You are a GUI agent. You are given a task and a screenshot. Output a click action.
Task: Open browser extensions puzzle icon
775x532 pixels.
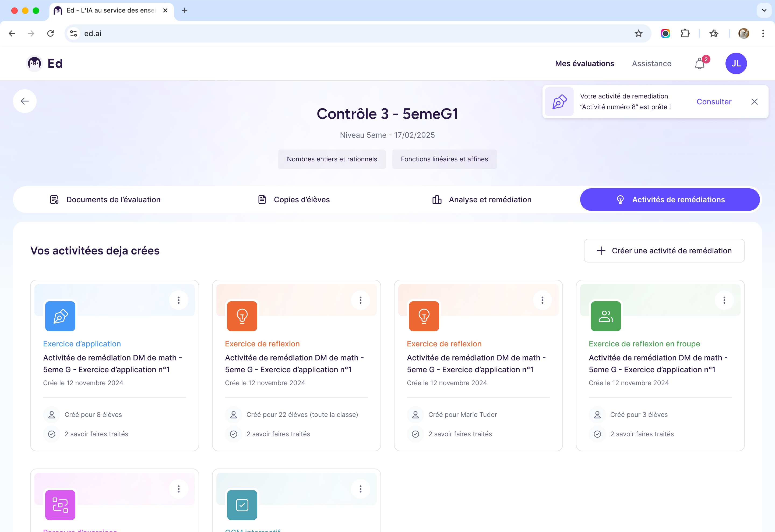[x=685, y=33]
